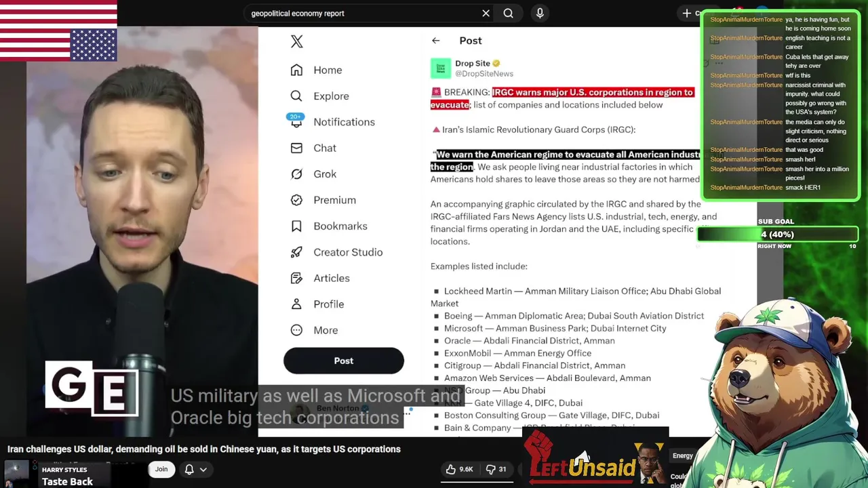
Task: Click the Grok icon in the sidebar
Action: pyautogui.click(x=296, y=174)
